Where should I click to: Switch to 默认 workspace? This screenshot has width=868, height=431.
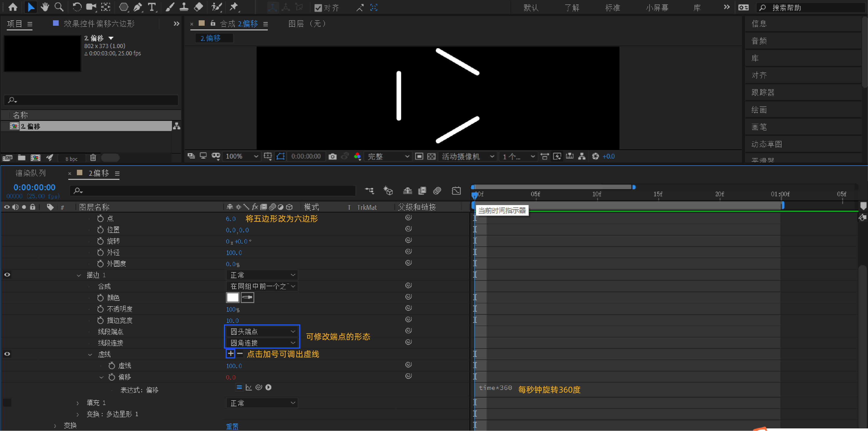(x=531, y=8)
